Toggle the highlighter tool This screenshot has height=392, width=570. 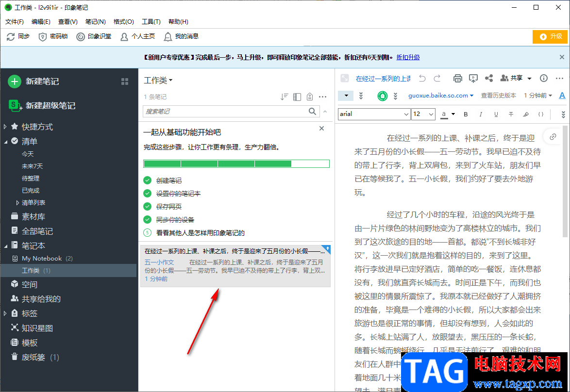coord(526,114)
